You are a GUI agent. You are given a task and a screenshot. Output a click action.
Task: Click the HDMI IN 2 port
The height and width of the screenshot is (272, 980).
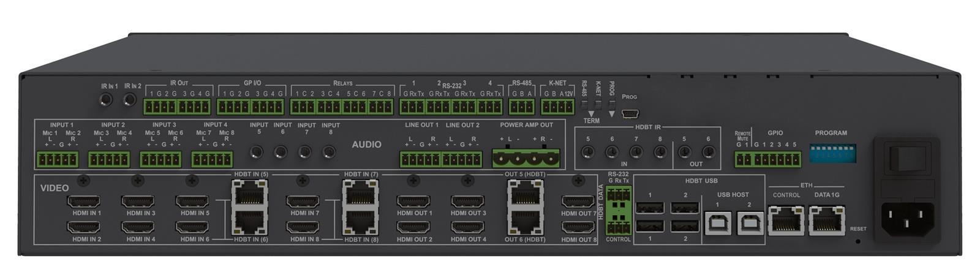point(83,227)
